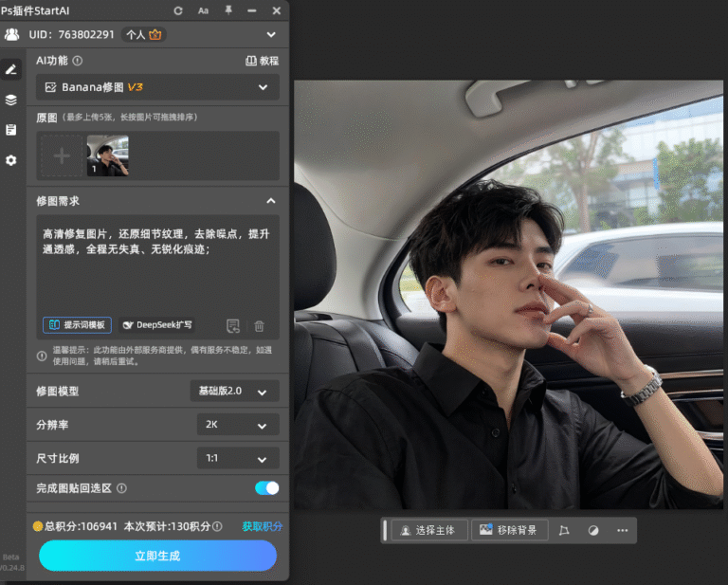The width and height of the screenshot is (728, 585).
Task: Click the DeepSeek扩写 expand button
Action: coord(157,325)
